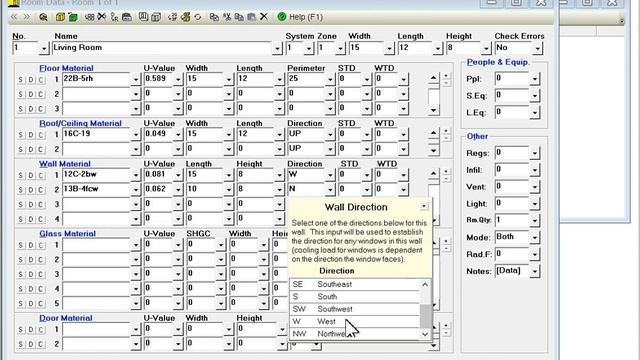This screenshot has width=640, height=360.
Task: Open the room Height dropdown arrow
Action: (x=486, y=48)
